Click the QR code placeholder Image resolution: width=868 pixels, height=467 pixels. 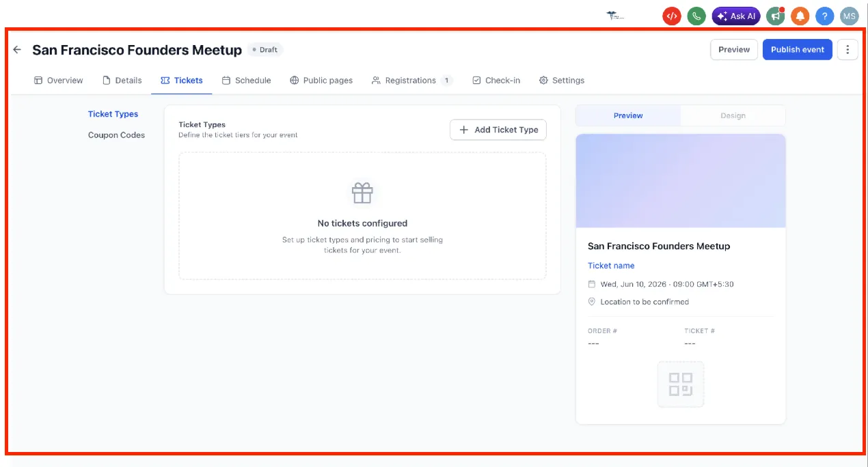click(681, 384)
